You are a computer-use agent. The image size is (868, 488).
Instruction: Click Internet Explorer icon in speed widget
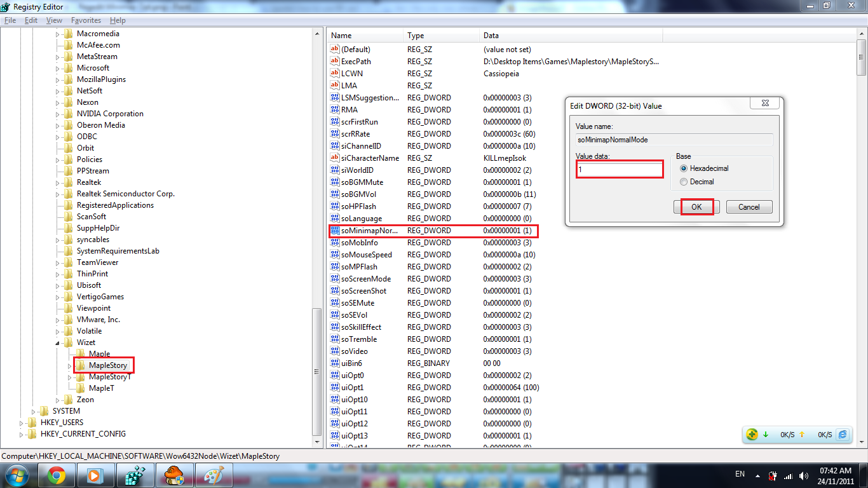843,435
